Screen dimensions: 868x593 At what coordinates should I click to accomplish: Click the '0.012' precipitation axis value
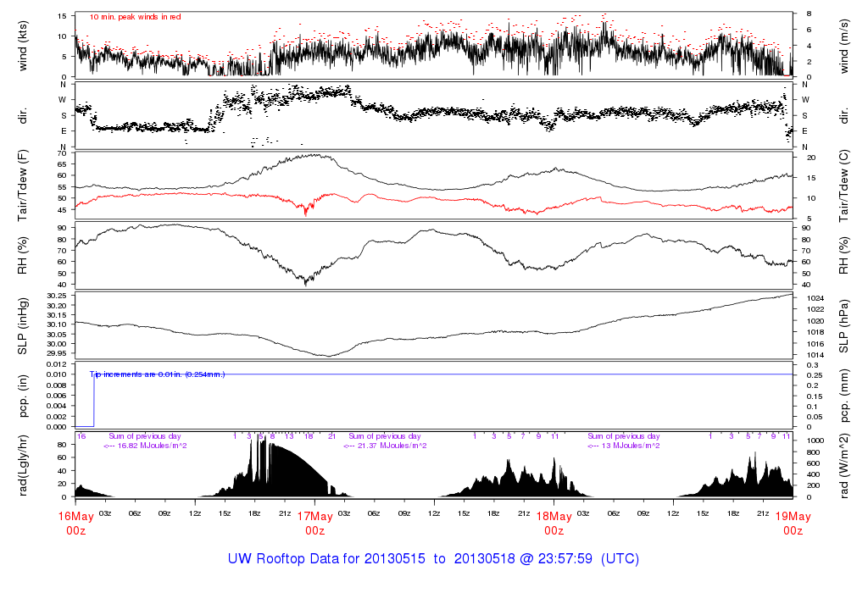pos(56,364)
